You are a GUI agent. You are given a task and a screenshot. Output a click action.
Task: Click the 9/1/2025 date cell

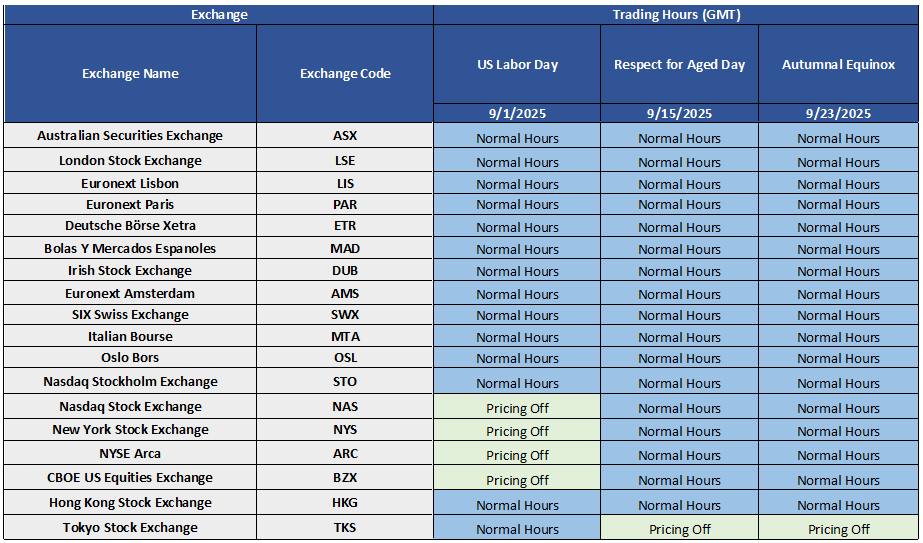[517, 113]
